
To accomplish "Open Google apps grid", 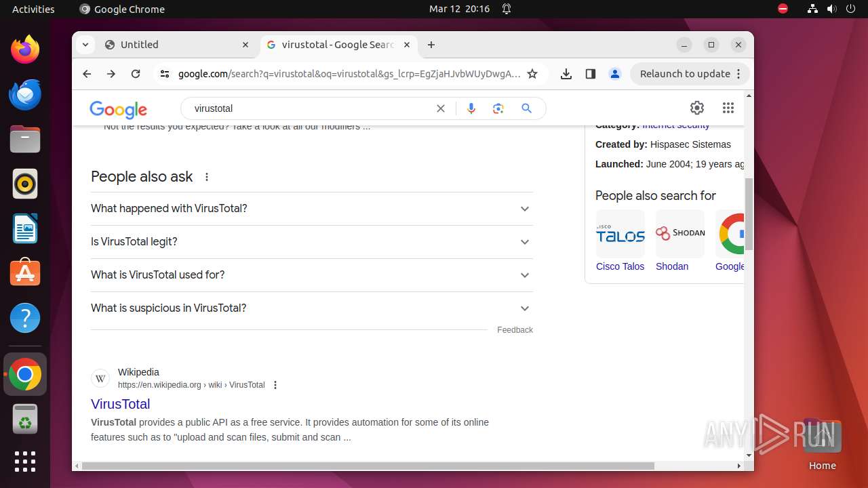I will click(728, 108).
